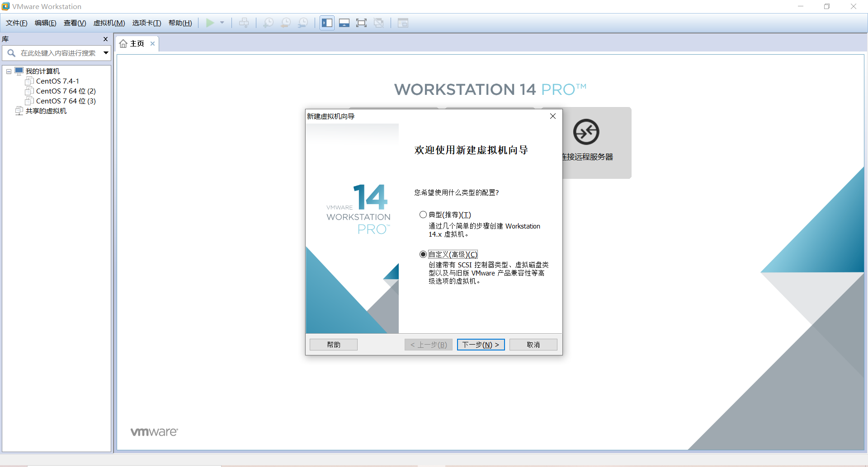Screen dimensions: 868x467
Task: Collapse the 我的计算机 tree node
Action: [9, 71]
